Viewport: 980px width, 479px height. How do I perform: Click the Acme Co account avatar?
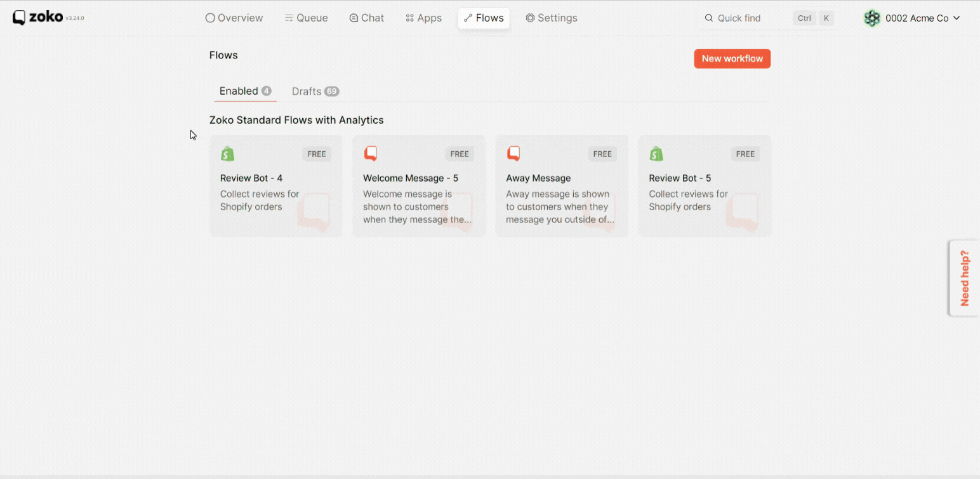pyautogui.click(x=872, y=18)
